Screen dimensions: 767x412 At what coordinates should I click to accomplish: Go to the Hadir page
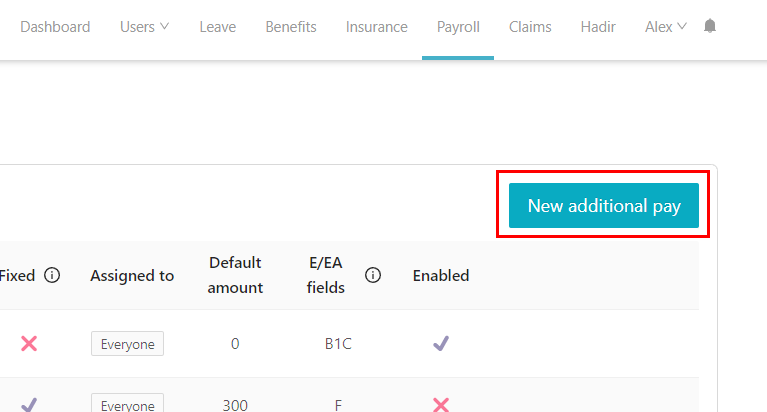598,26
